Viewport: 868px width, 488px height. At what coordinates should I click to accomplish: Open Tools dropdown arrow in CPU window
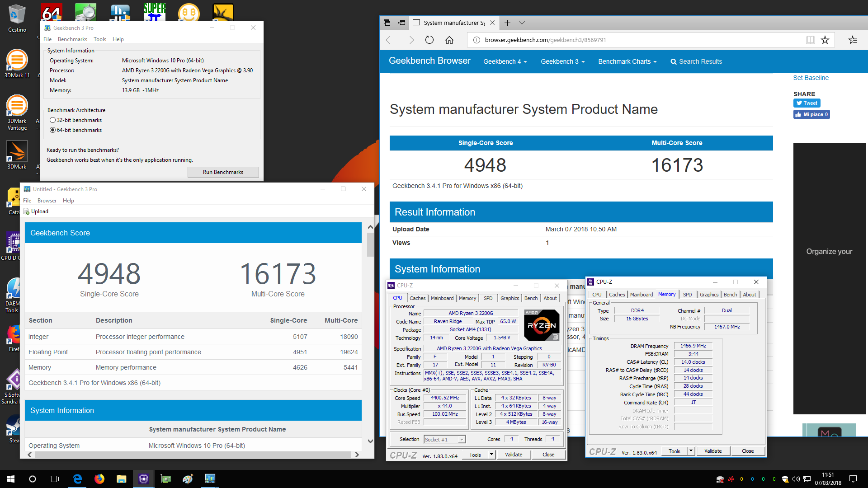[x=491, y=455]
